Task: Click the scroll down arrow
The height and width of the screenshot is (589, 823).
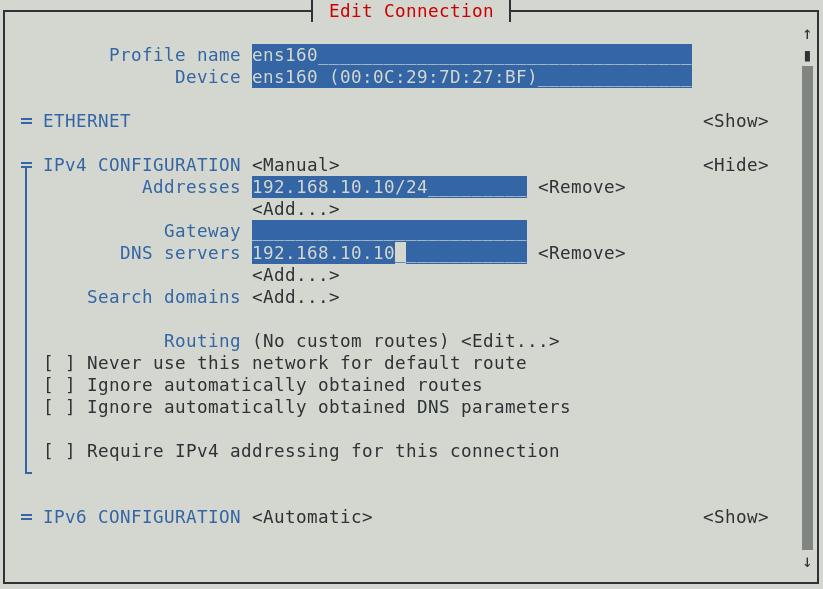Action: pyautogui.click(x=807, y=562)
